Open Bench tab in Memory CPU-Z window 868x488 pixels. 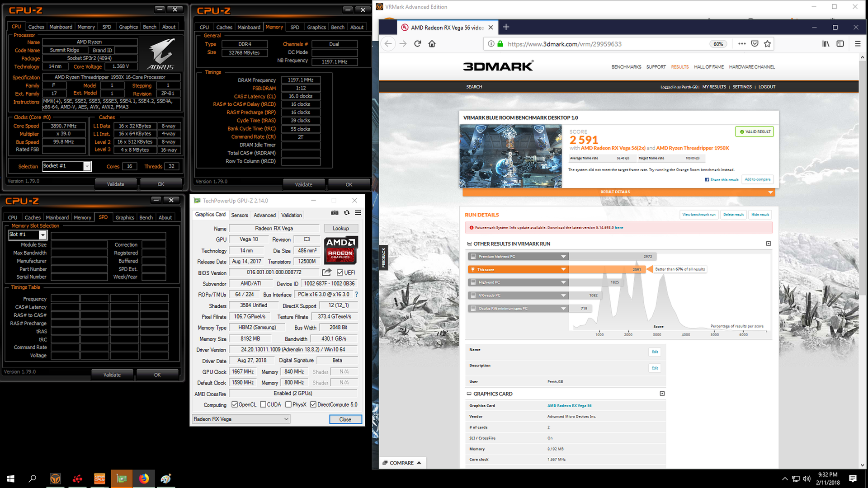click(x=338, y=27)
